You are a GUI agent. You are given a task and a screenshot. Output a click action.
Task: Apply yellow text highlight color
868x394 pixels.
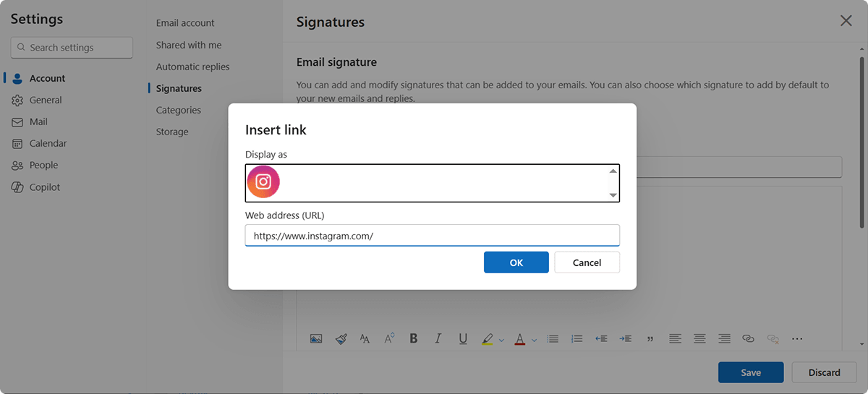[487, 338]
